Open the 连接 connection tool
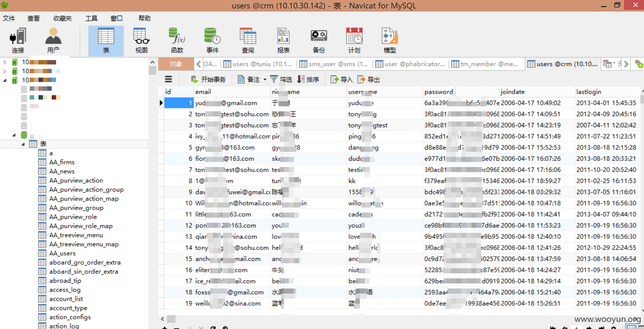This screenshot has width=644, height=329. click(18, 41)
